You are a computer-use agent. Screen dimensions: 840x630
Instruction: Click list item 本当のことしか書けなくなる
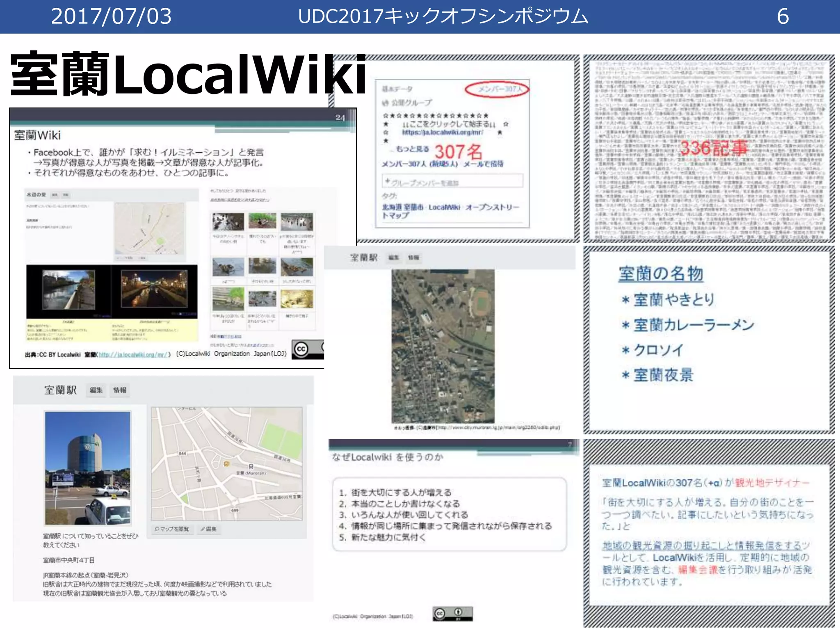point(406,504)
